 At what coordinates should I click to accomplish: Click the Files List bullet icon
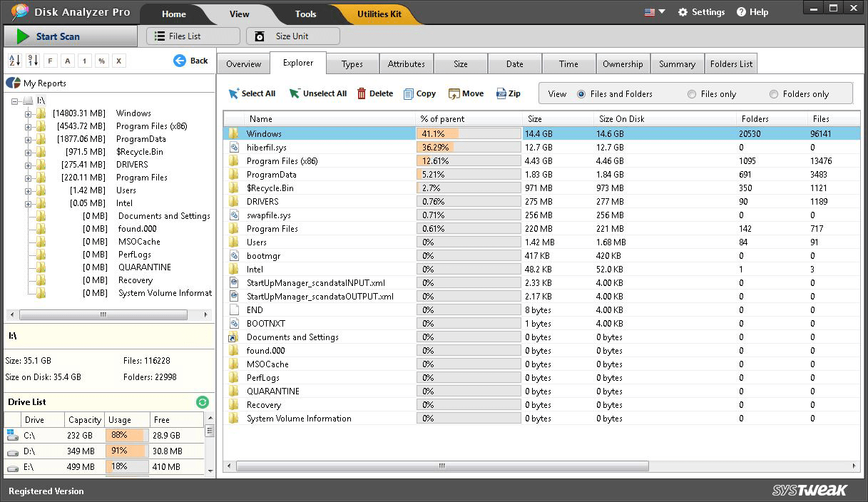click(x=160, y=36)
